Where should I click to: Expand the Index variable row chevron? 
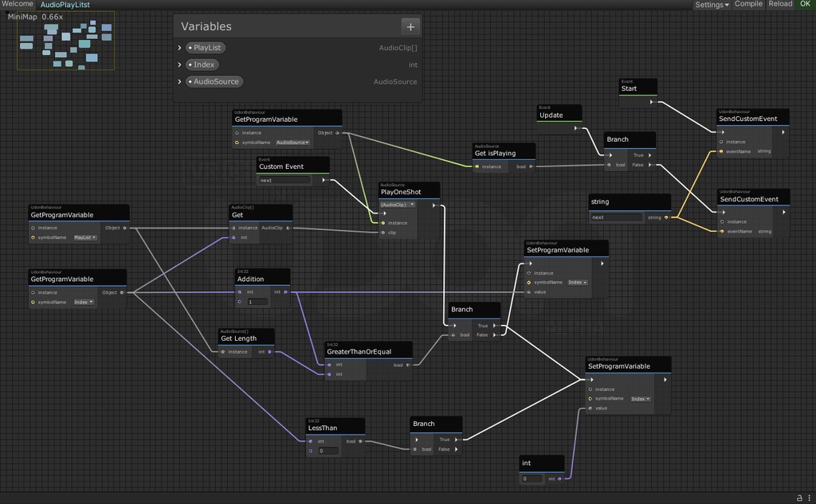click(178, 64)
